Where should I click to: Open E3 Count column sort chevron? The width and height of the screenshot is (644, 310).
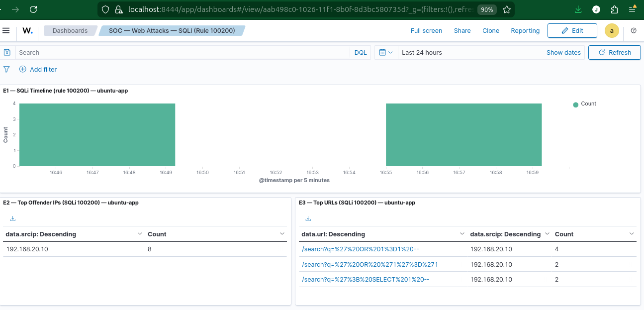pos(632,233)
